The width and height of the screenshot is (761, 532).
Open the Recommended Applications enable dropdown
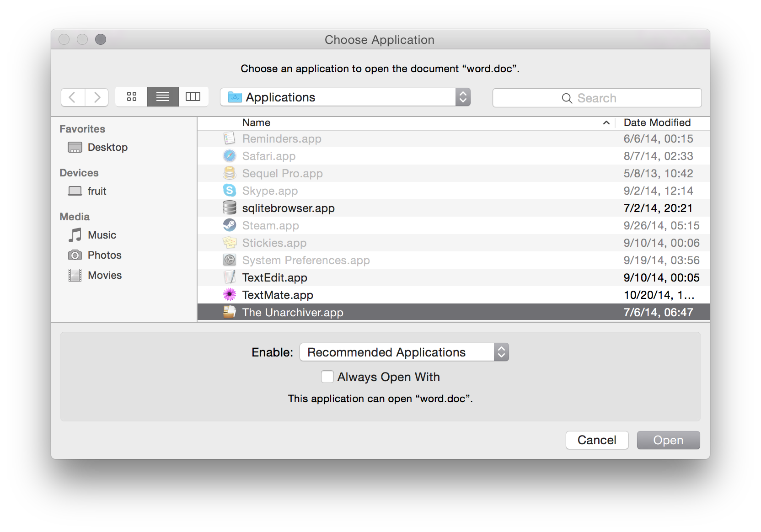(x=404, y=352)
